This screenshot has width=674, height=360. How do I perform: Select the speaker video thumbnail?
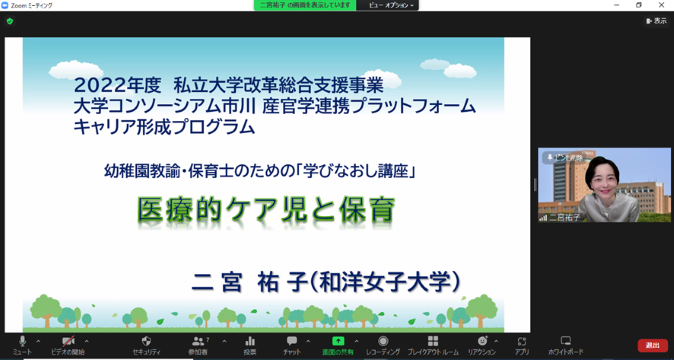(604, 185)
